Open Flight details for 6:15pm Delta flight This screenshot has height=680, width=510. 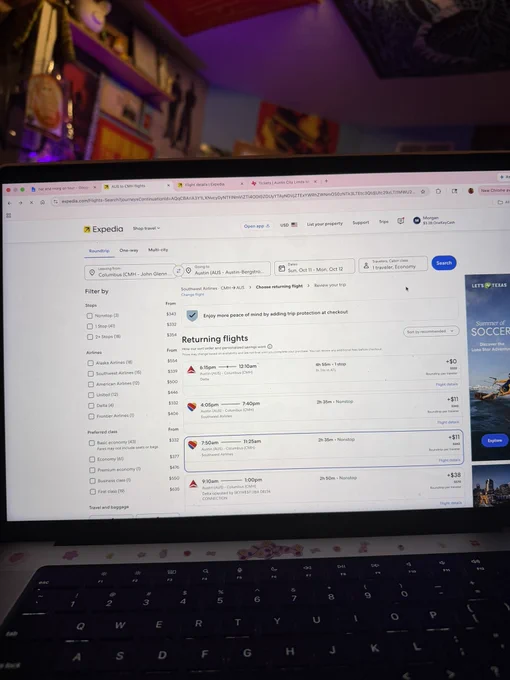pyautogui.click(x=447, y=384)
